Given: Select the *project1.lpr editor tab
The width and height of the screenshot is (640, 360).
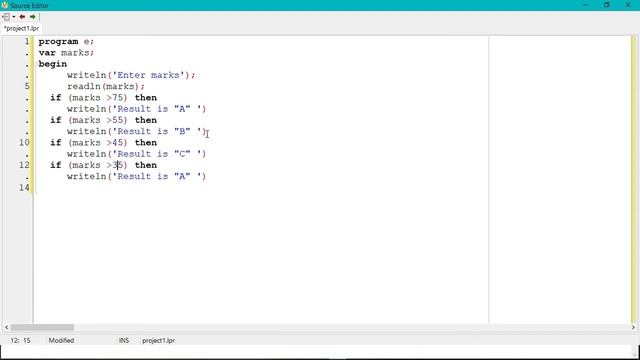Looking at the screenshot, I should tap(22, 29).
